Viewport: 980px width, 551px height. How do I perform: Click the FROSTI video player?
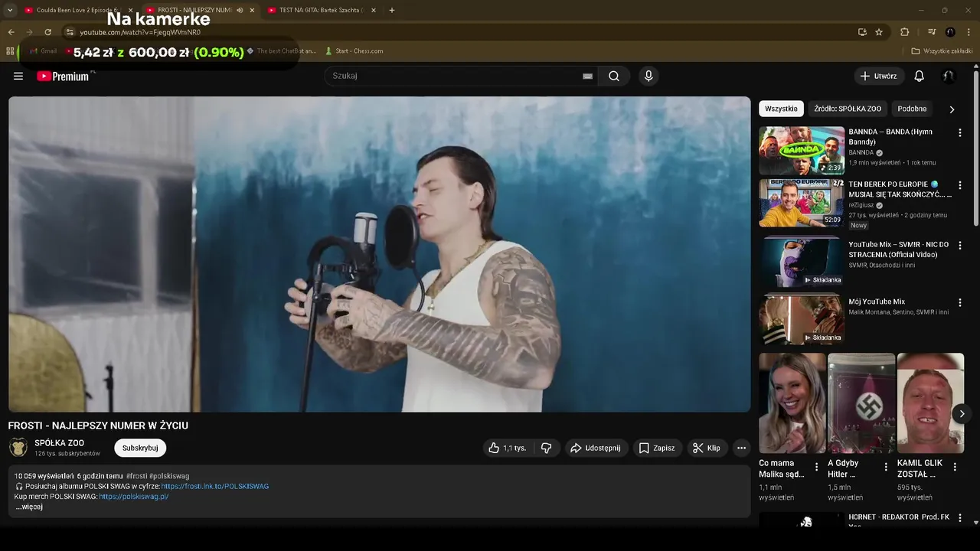tap(380, 254)
